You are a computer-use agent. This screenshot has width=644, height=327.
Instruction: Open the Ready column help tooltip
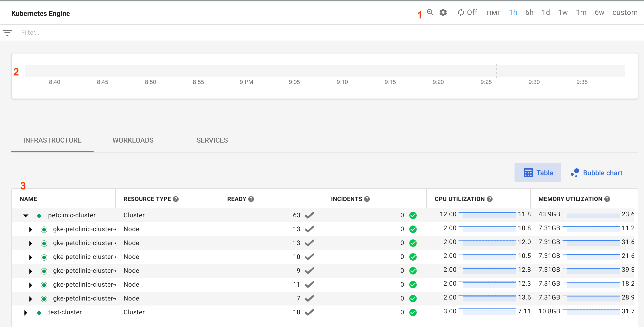[251, 199]
